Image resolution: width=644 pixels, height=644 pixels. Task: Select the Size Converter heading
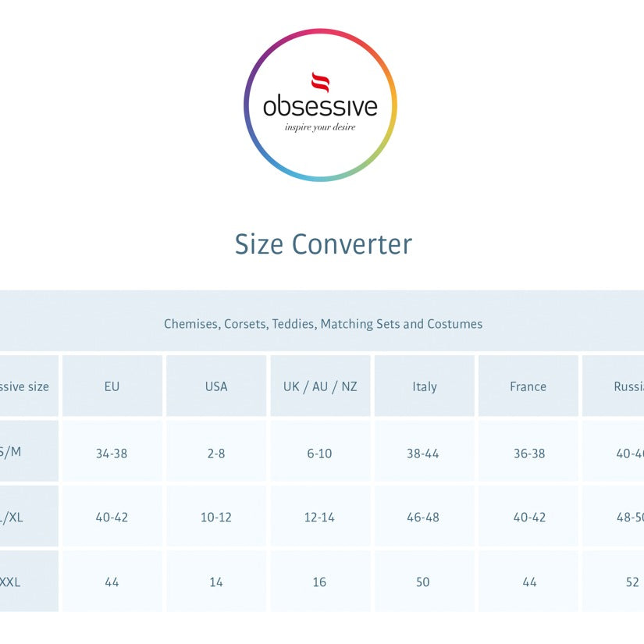323,244
